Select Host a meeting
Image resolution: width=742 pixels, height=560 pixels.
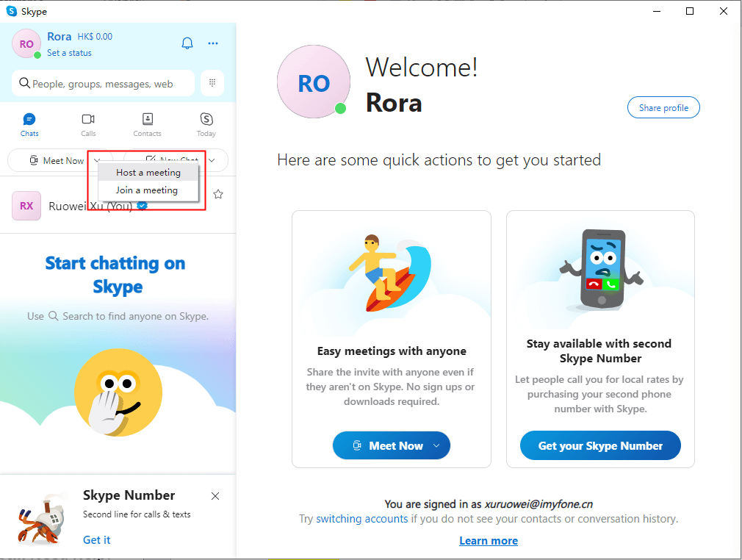(148, 172)
